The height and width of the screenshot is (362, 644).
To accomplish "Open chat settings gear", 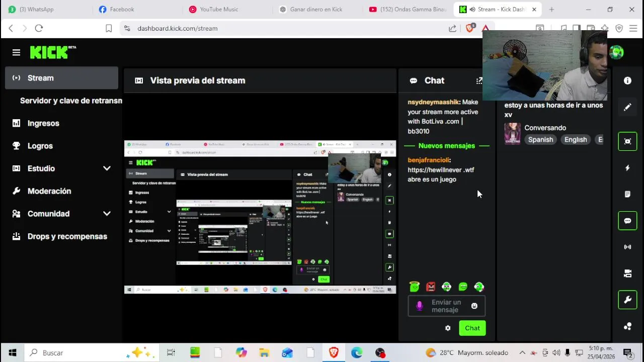I will pos(448,328).
